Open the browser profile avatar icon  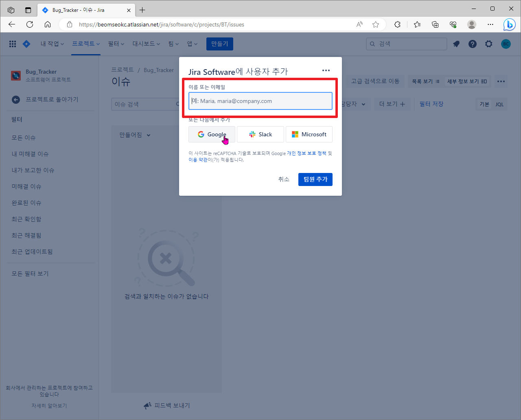pyautogui.click(x=472, y=24)
